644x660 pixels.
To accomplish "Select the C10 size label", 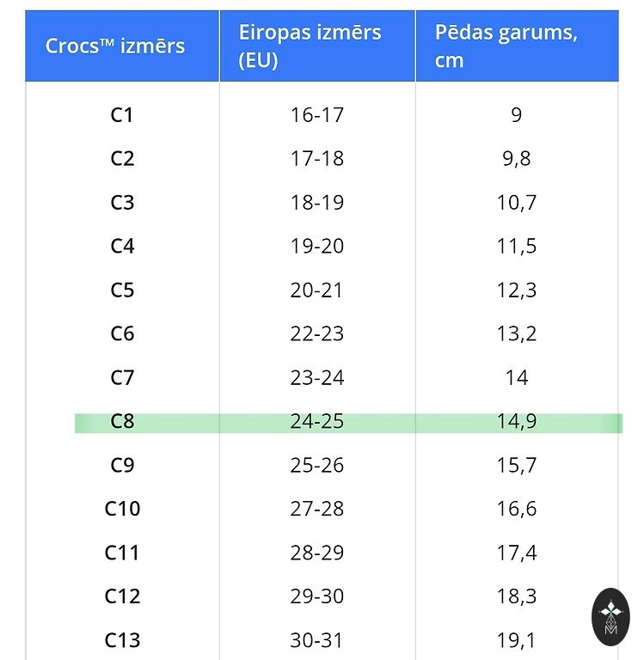I will (122, 509).
